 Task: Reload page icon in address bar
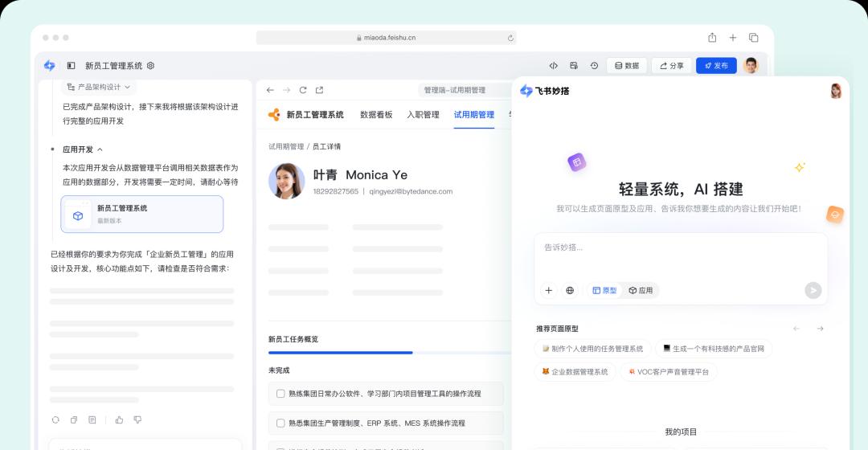(x=510, y=38)
